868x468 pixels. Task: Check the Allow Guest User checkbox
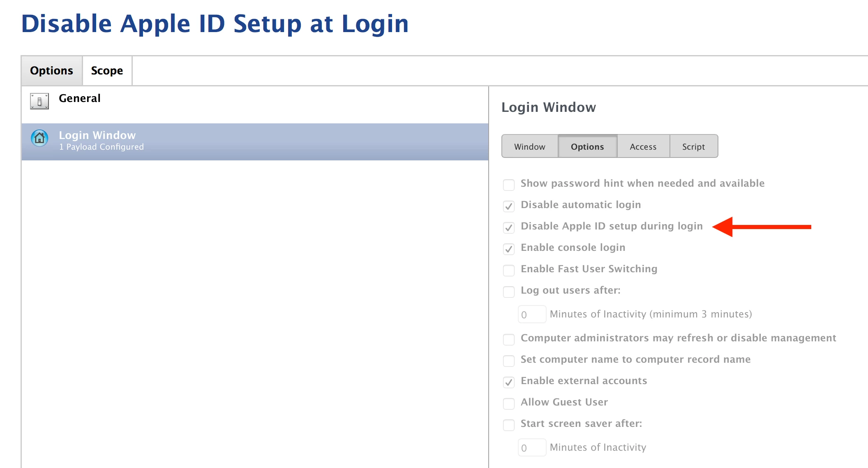(509, 403)
